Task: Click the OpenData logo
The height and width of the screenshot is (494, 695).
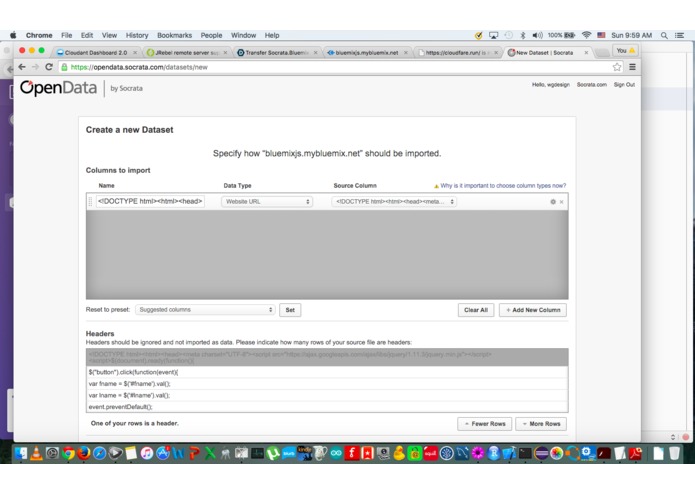Action: (59, 88)
